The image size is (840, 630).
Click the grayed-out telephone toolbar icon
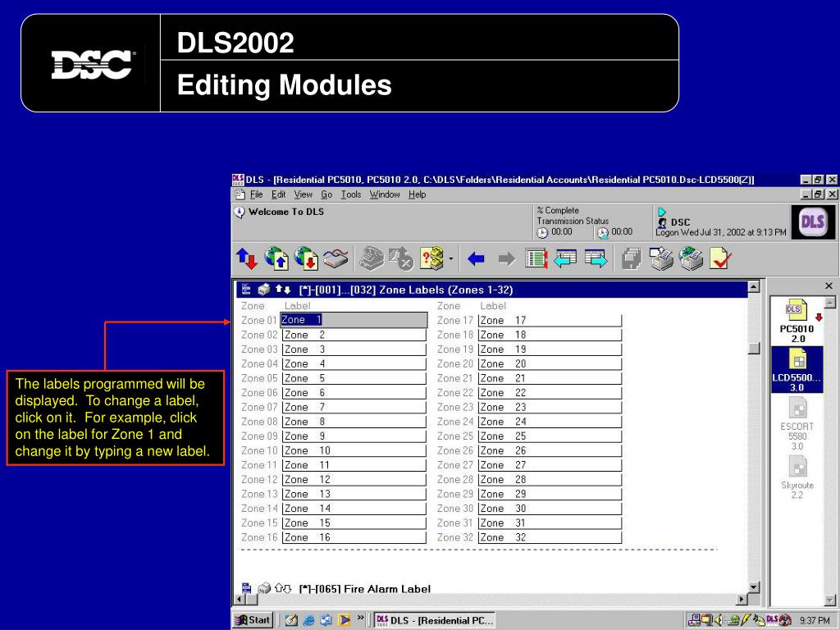[x=372, y=258]
